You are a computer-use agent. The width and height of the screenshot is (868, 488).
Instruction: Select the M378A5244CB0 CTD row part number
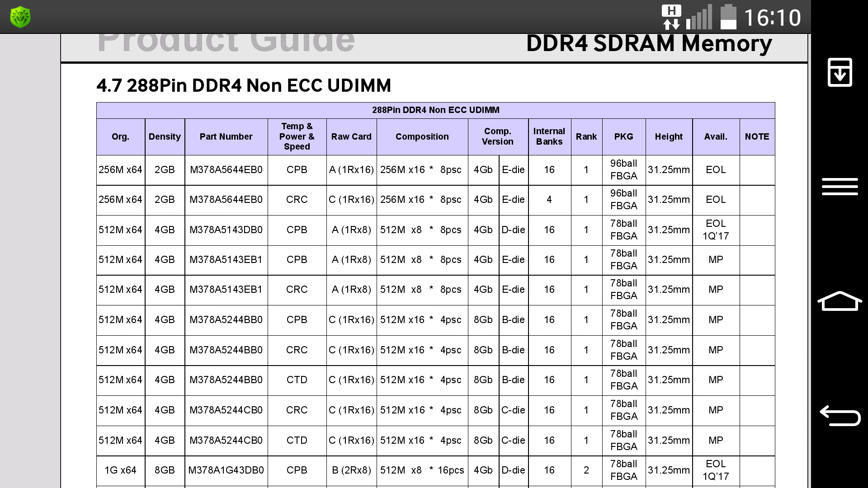226,440
